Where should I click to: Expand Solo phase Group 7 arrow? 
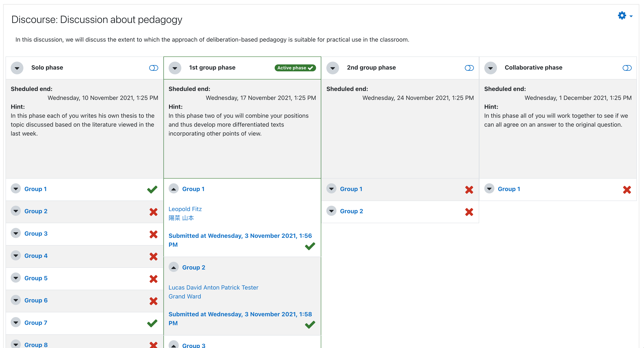pyautogui.click(x=16, y=322)
